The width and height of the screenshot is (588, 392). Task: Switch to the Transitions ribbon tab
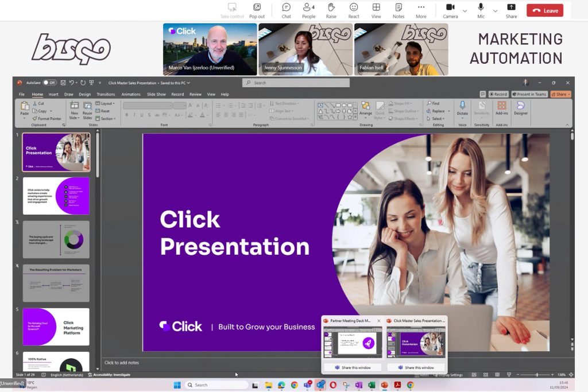(x=106, y=94)
